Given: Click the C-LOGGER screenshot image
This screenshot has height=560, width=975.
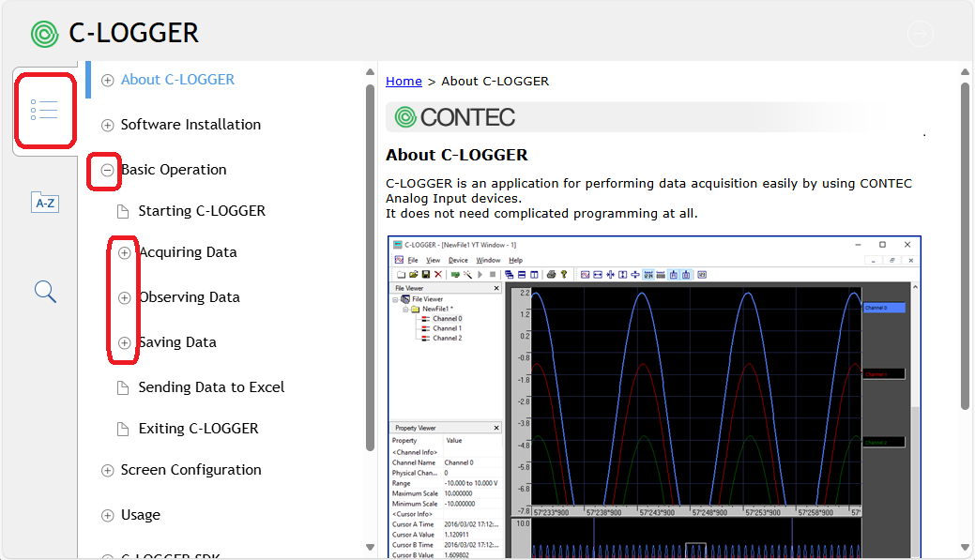Looking at the screenshot, I should pyautogui.click(x=654, y=394).
